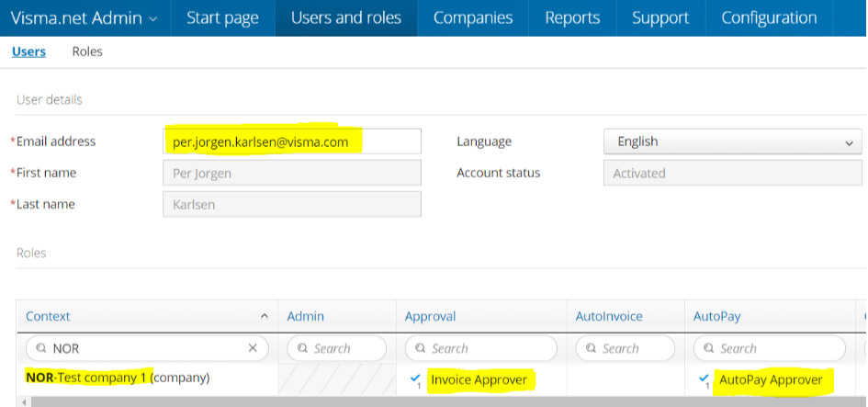The width and height of the screenshot is (868, 407).
Task: Sort by the Context column header
Action: [147, 316]
